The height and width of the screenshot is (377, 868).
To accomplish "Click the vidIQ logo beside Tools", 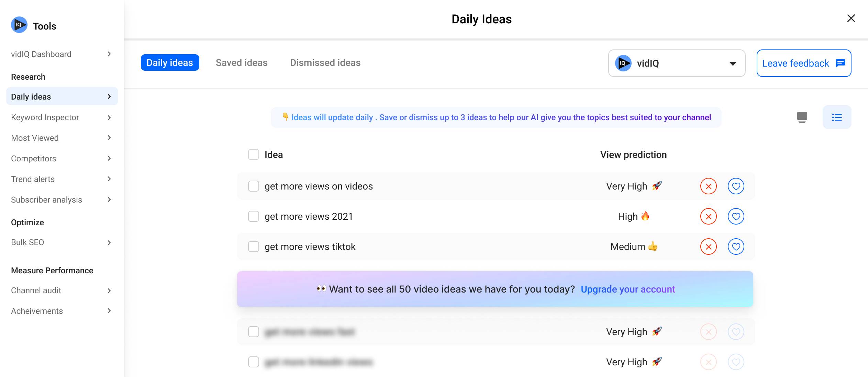I will coord(19,25).
